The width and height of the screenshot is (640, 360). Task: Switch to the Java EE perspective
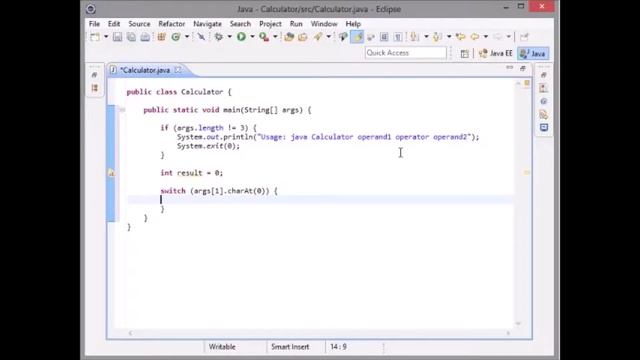tap(496, 53)
